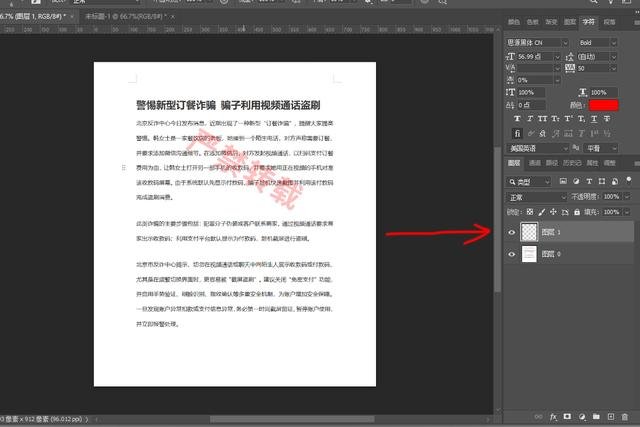Add new adjustment layer icon
This screenshot has height=427, width=640.
point(582,416)
